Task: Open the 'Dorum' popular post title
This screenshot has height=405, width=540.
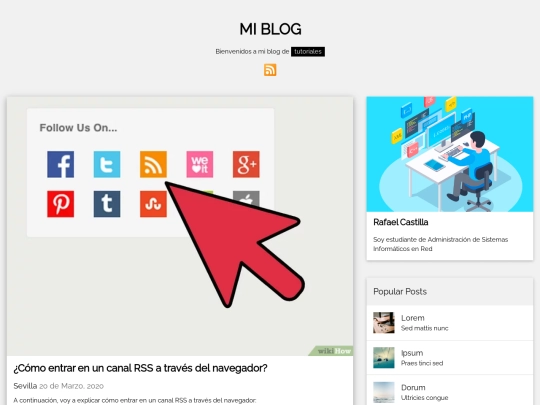Action: pyautogui.click(x=413, y=387)
